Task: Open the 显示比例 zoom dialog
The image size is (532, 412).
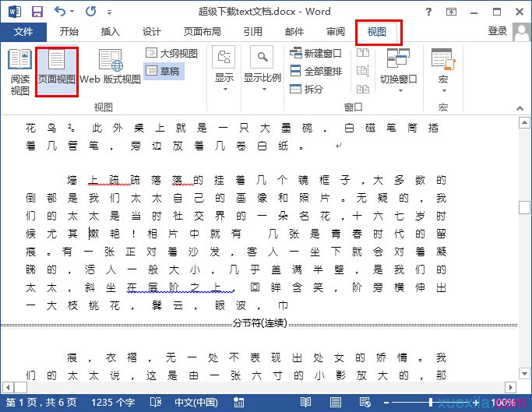Action: (262, 68)
